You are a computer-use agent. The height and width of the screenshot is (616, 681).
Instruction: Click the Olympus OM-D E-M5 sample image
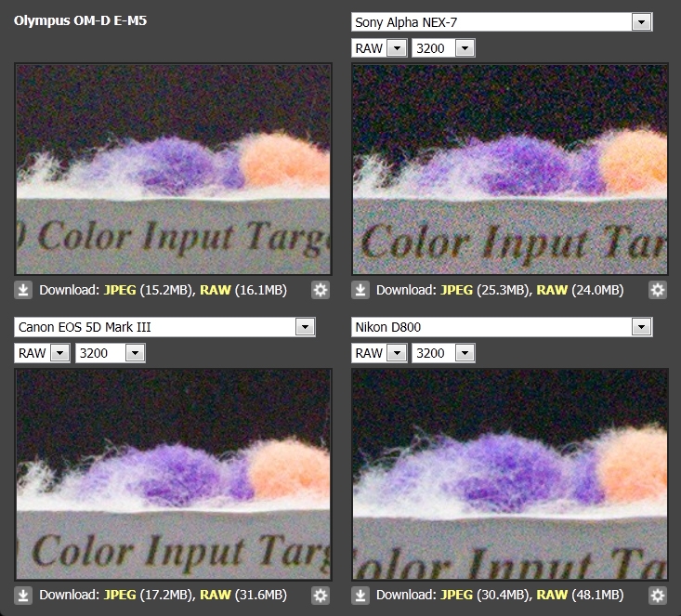tap(174, 169)
